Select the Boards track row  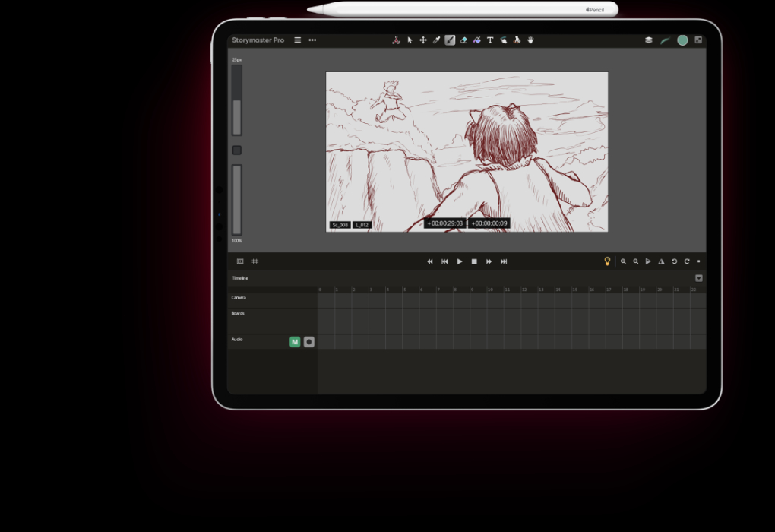tap(272, 319)
